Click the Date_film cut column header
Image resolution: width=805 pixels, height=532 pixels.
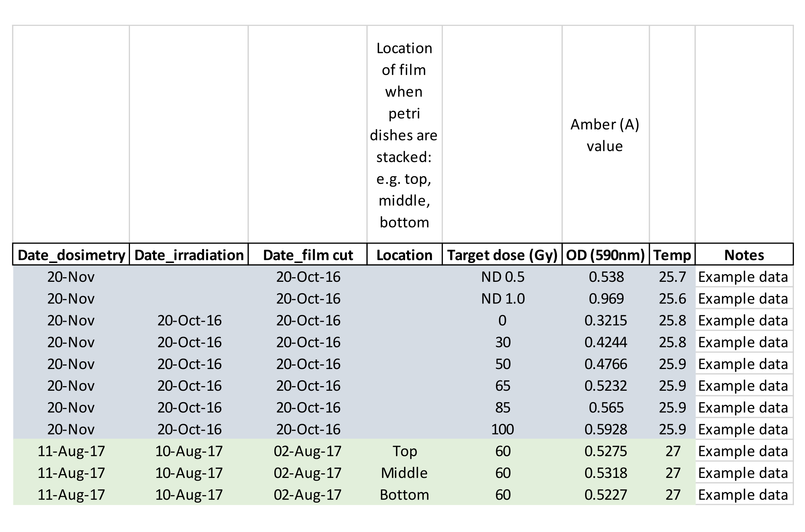pyautogui.click(x=308, y=255)
